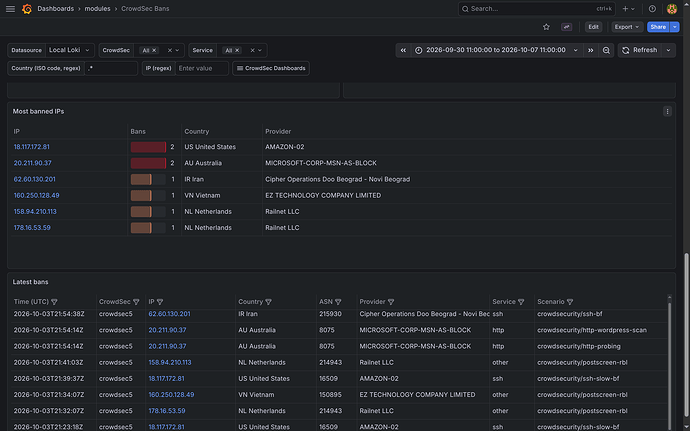Viewport: 690px width, 431px height.
Task: Open the hamburger navigation menu
Action: pos(11,9)
